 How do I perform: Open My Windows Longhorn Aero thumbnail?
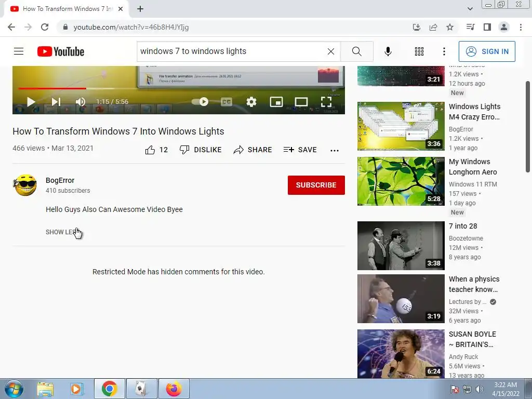tap(401, 181)
